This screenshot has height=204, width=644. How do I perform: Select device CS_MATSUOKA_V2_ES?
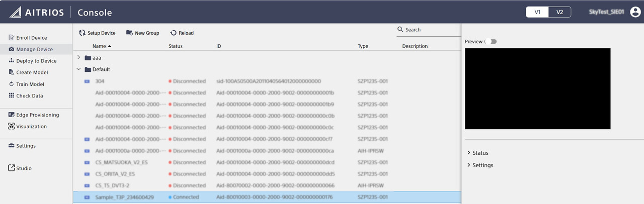(121, 162)
